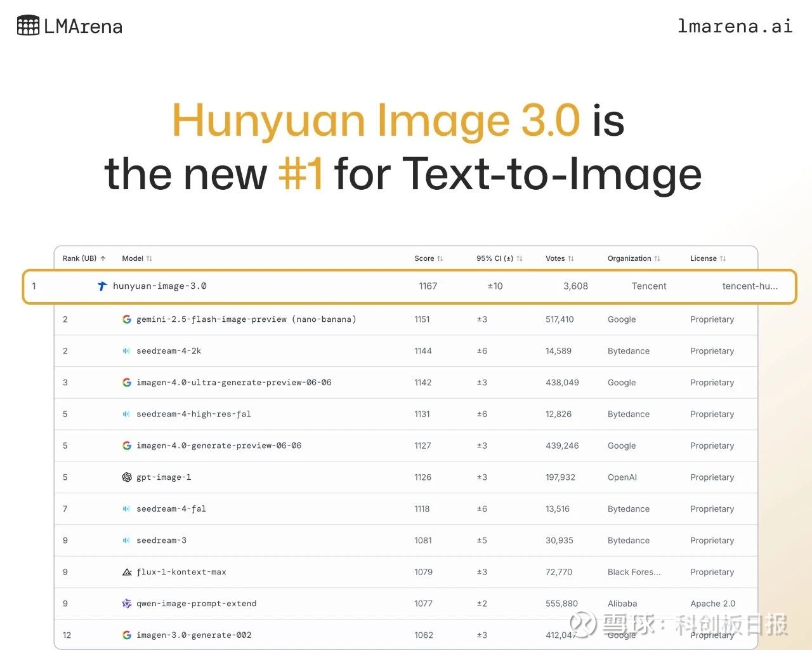Click the sort arrows beside Organization
The width and height of the screenshot is (812, 650).
(657, 258)
